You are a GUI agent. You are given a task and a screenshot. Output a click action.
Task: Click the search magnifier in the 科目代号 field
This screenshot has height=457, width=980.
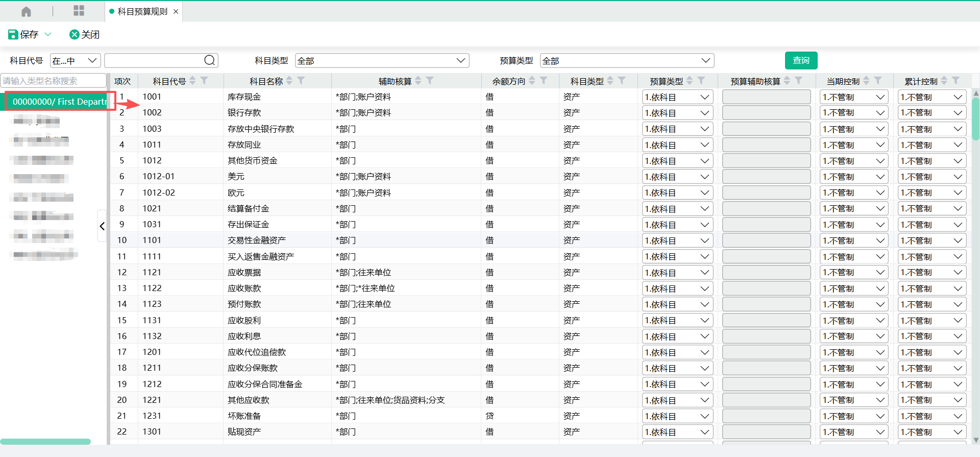tap(209, 60)
